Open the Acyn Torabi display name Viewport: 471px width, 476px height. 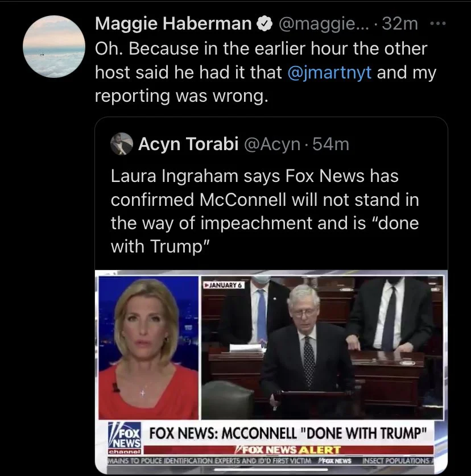pyautogui.click(x=188, y=144)
